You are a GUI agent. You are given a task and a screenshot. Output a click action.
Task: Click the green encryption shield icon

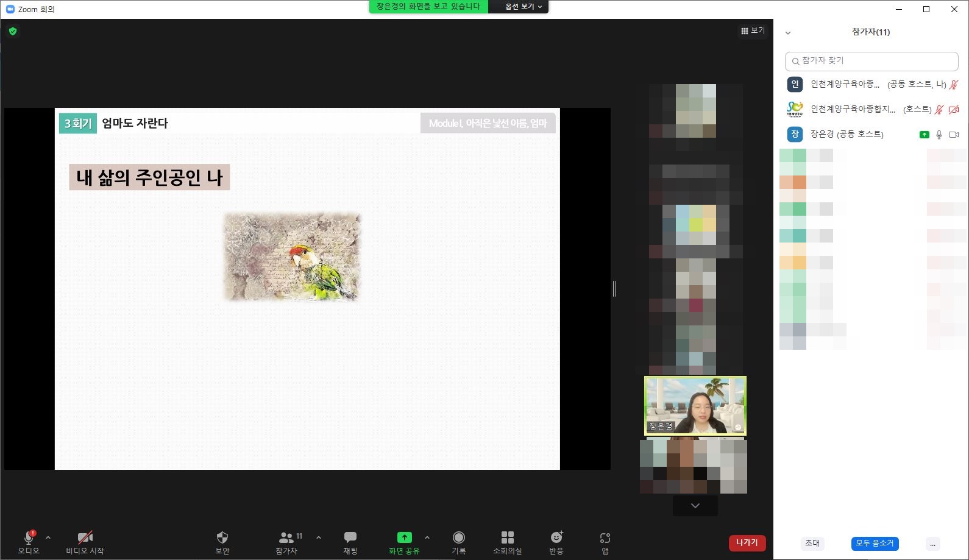[13, 31]
